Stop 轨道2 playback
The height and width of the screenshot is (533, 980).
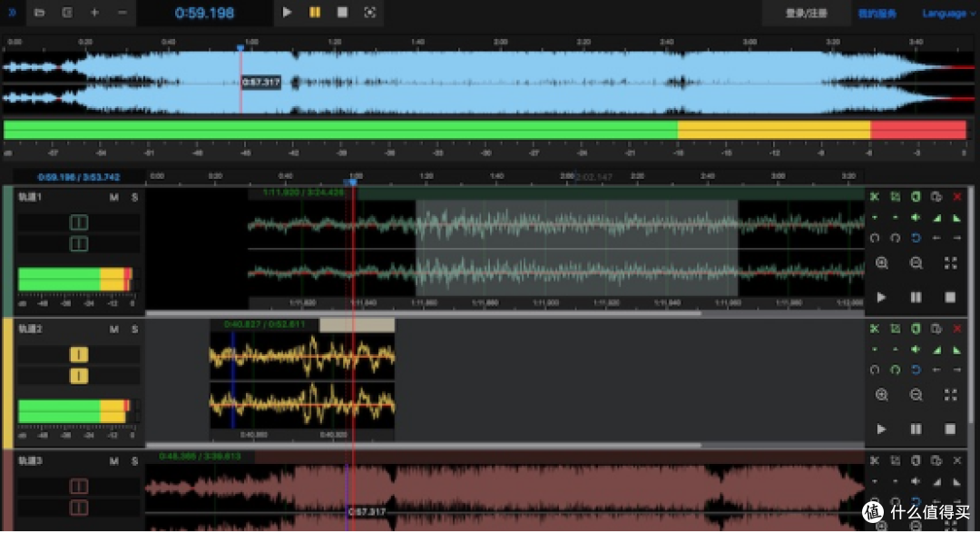951,429
